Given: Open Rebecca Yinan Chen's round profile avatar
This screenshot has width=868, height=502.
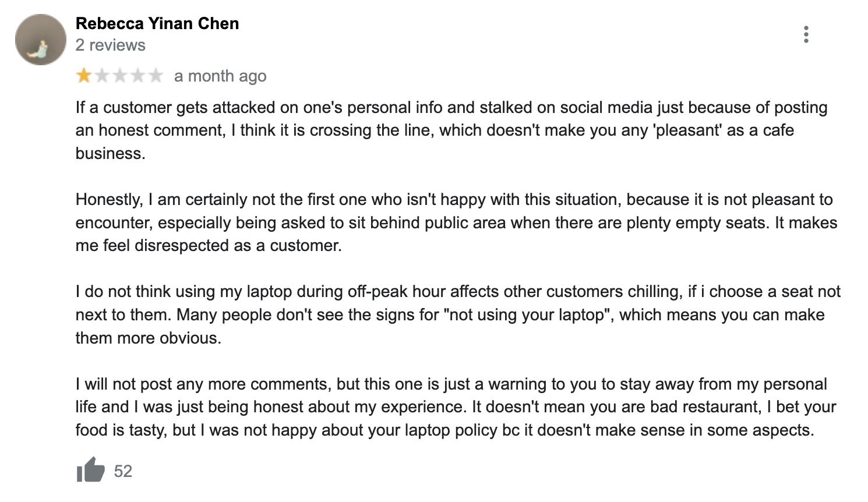Looking at the screenshot, I should tap(41, 40).
